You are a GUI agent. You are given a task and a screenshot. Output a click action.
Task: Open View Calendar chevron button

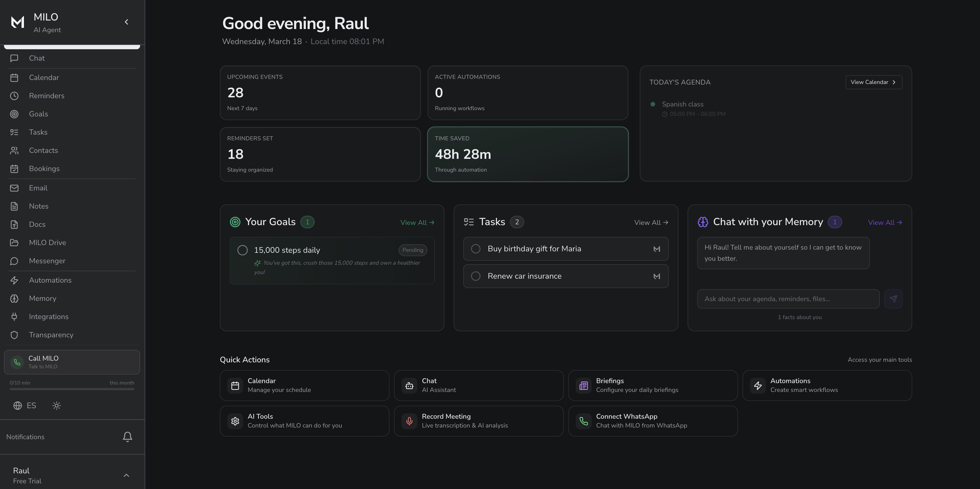(874, 82)
